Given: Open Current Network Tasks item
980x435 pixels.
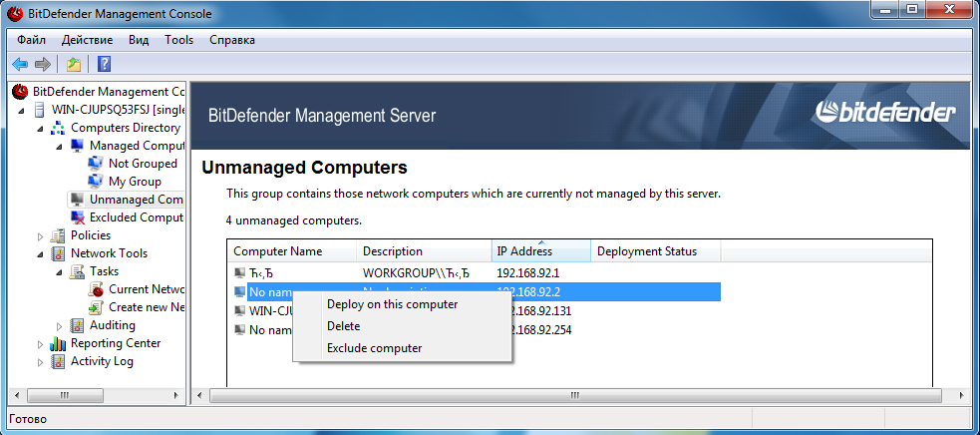Looking at the screenshot, I should (x=147, y=289).
